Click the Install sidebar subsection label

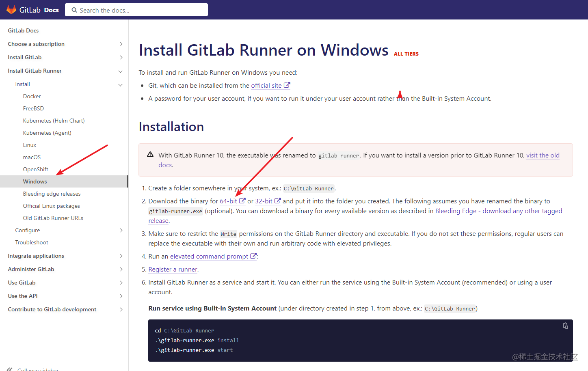coord(22,84)
